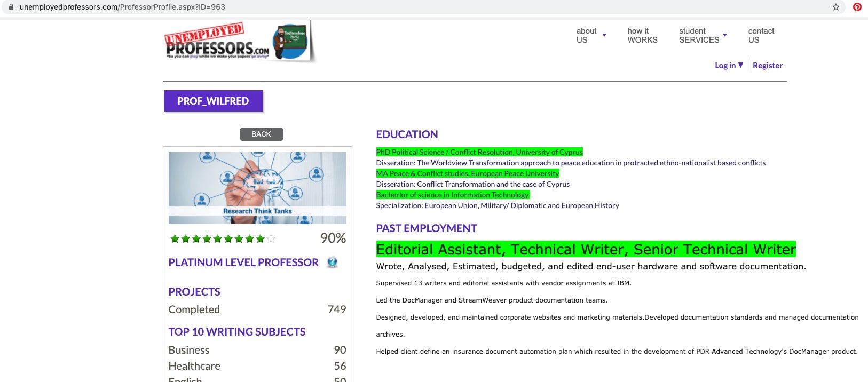Click the browser address bar lock icon
Screen dimensions: 868x382
pyautogui.click(x=11, y=7)
